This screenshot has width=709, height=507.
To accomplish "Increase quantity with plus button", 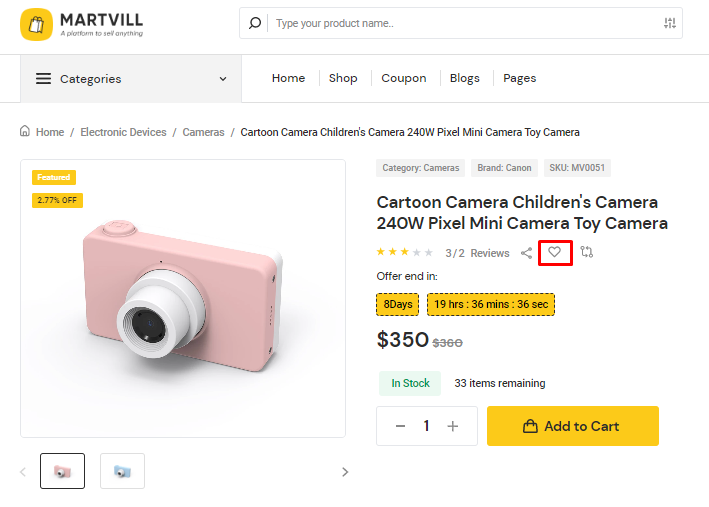I will 453,426.
